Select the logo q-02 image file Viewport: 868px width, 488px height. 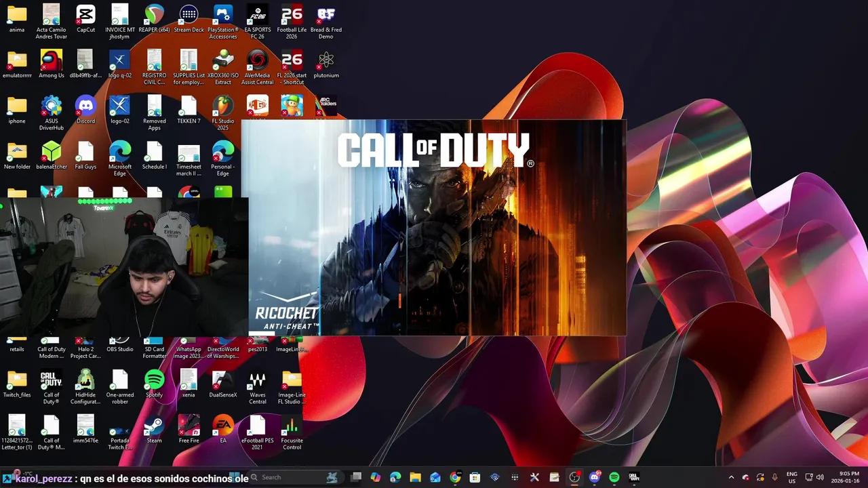pos(120,64)
